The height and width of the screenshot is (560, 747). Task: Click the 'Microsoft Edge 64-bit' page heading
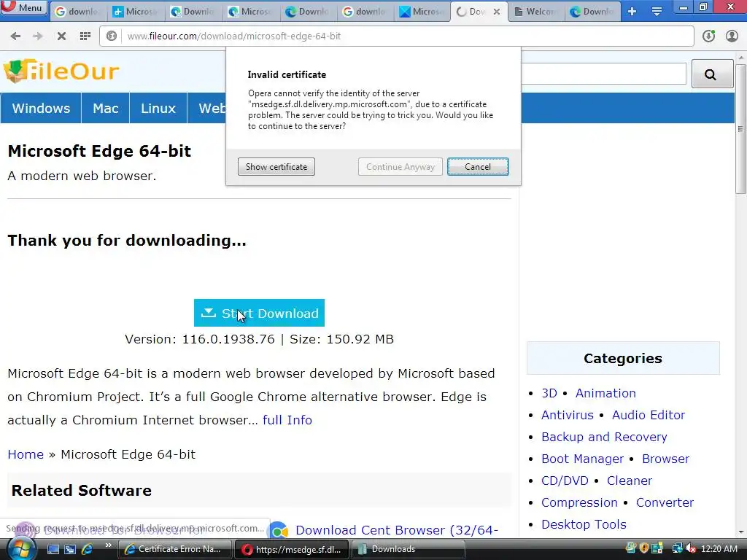point(99,151)
